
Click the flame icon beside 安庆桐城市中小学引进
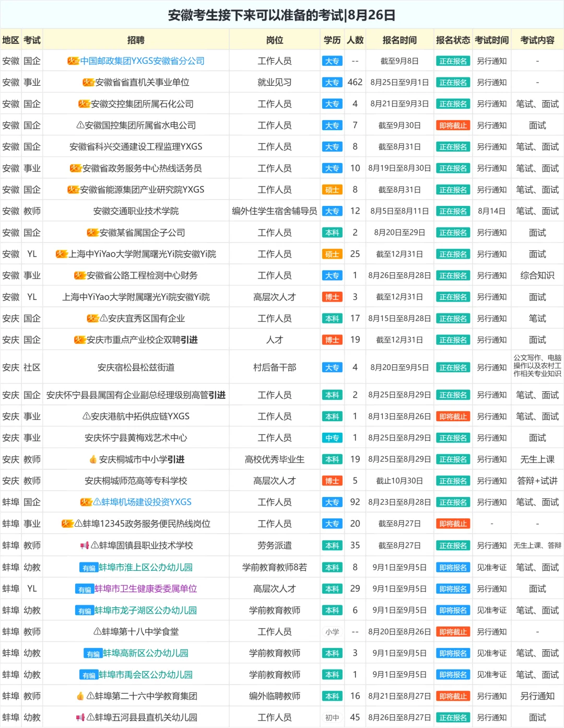93,459
